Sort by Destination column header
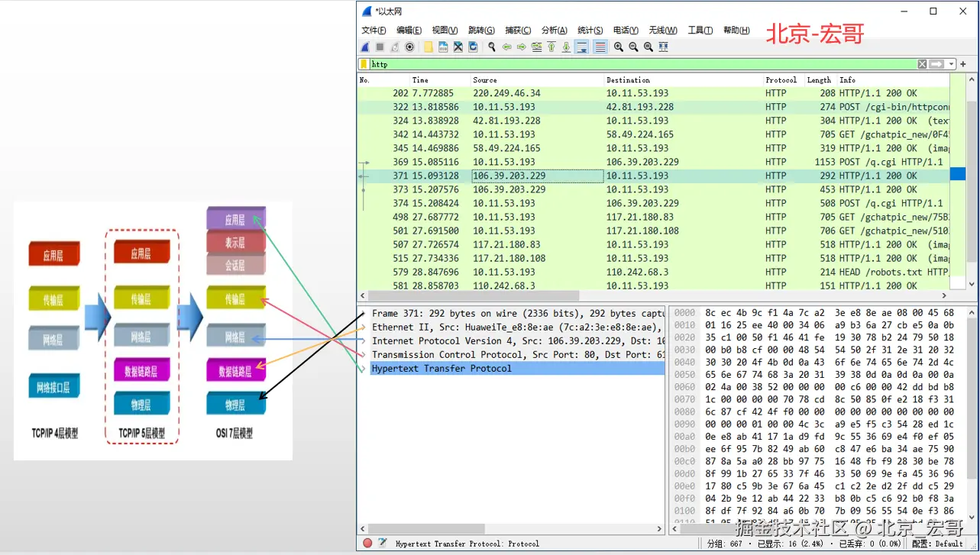Viewport: 980px width, 555px height. click(x=684, y=79)
